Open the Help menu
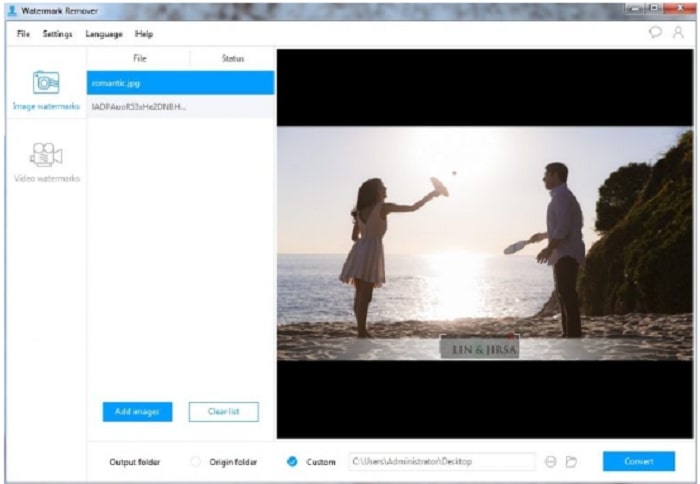700x484 pixels. coord(144,34)
